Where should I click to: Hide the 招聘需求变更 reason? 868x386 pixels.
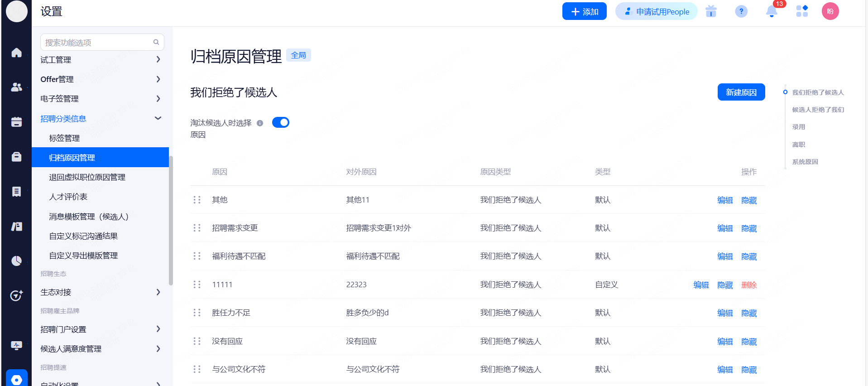point(749,228)
